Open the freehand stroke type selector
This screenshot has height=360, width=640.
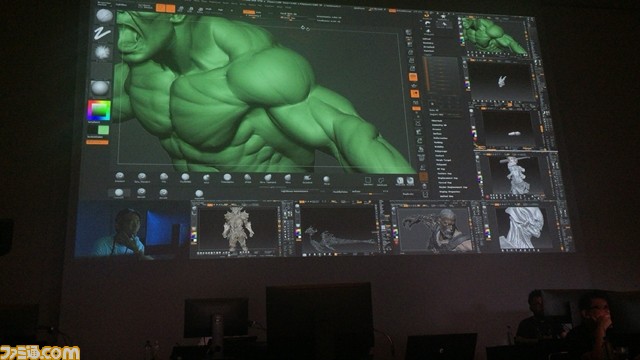coord(102,33)
